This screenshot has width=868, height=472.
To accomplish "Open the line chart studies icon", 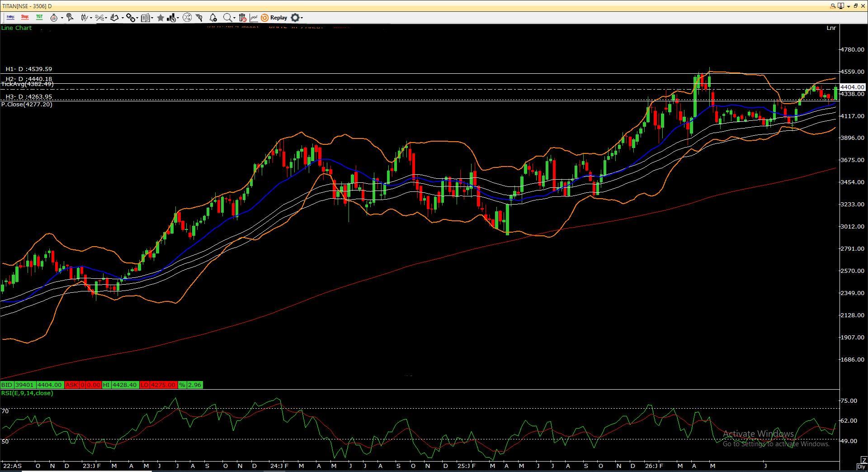I will click(254, 18).
